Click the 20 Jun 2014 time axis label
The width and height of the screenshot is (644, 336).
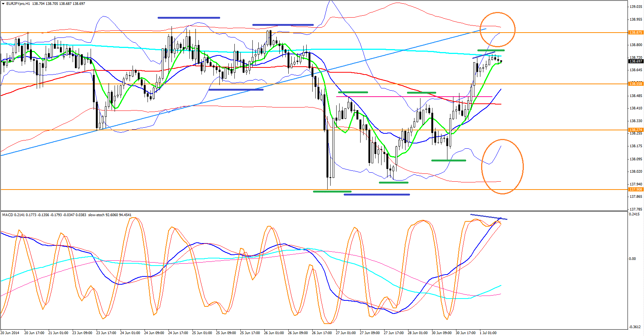(10, 333)
